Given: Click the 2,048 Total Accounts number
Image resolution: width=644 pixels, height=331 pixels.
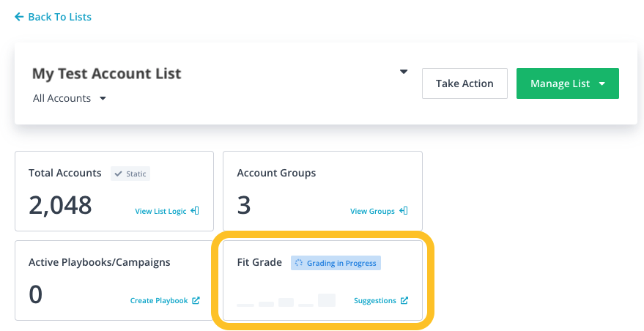Looking at the screenshot, I should pyautogui.click(x=60, y=205).
